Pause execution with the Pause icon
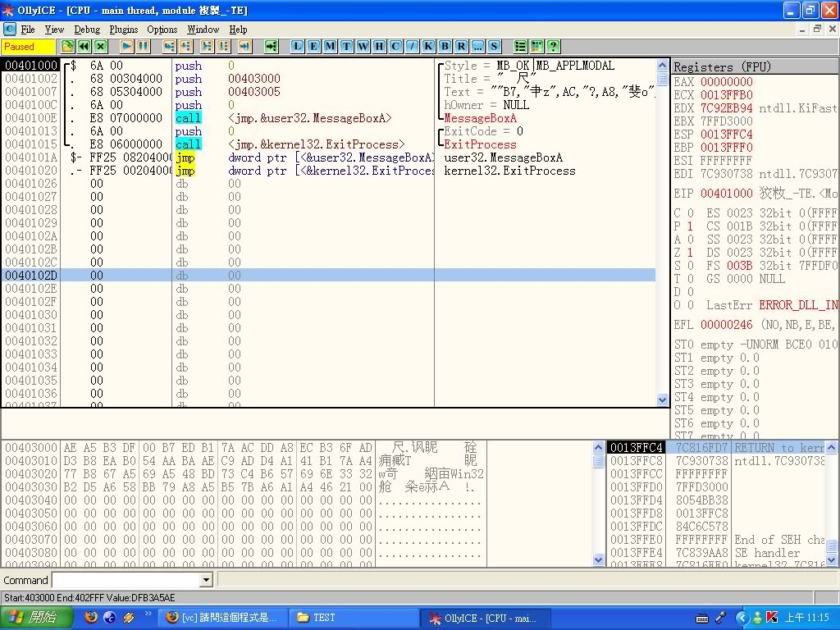The height and width of the screenshot is (630, 840). pyautogui.click(x=143, y=47)
